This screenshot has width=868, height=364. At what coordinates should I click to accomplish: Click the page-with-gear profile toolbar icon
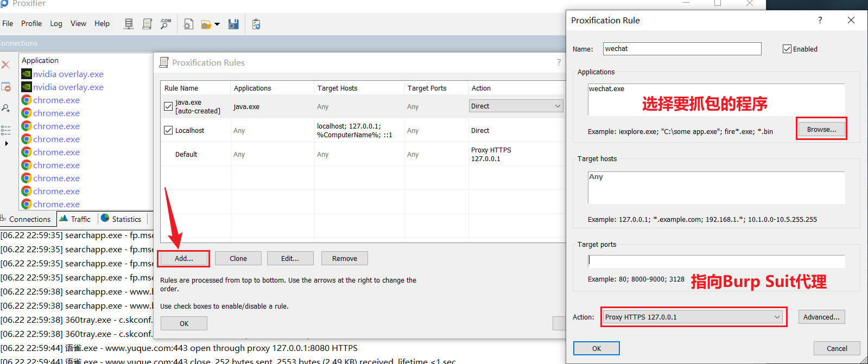[x=188, y=24]
